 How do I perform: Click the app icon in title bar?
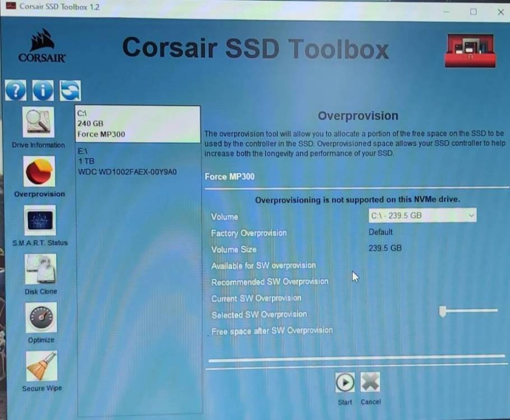pos(11,6)
